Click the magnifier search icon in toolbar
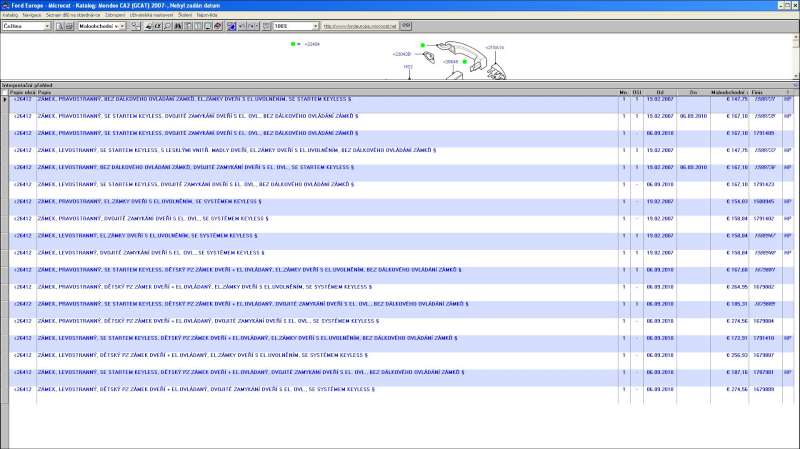The width and height of the screenshot is (800, 449). point(165,26)
